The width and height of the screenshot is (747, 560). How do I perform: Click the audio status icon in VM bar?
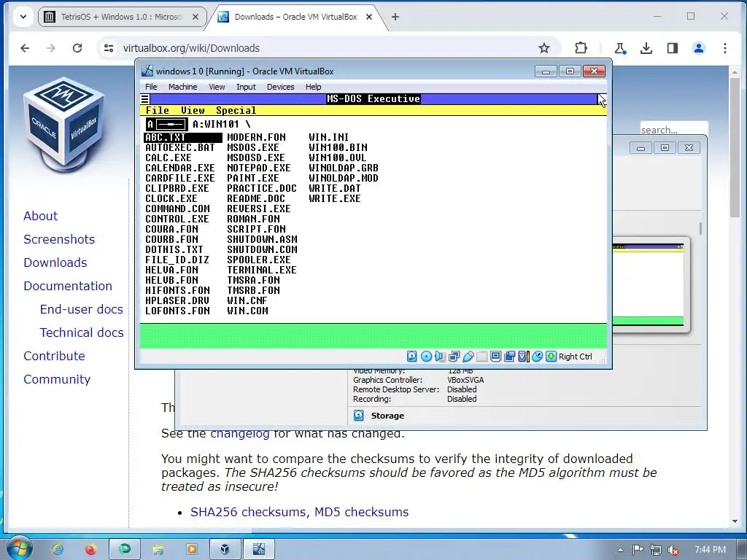pyautogui.click(x=440, y=356)
